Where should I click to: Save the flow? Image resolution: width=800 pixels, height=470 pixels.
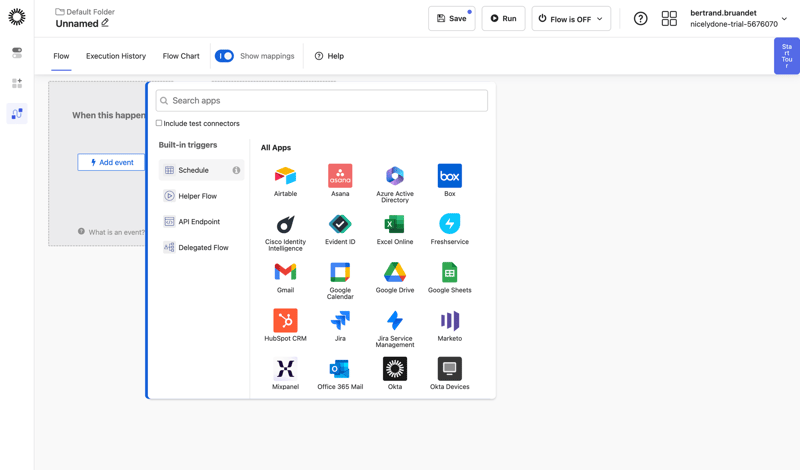[452, 19]
